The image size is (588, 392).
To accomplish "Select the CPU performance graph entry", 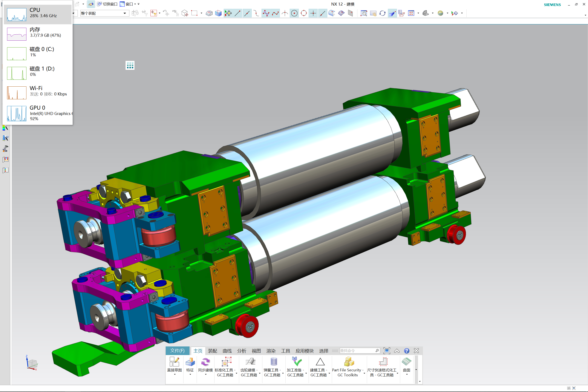I will pos(37,14).
